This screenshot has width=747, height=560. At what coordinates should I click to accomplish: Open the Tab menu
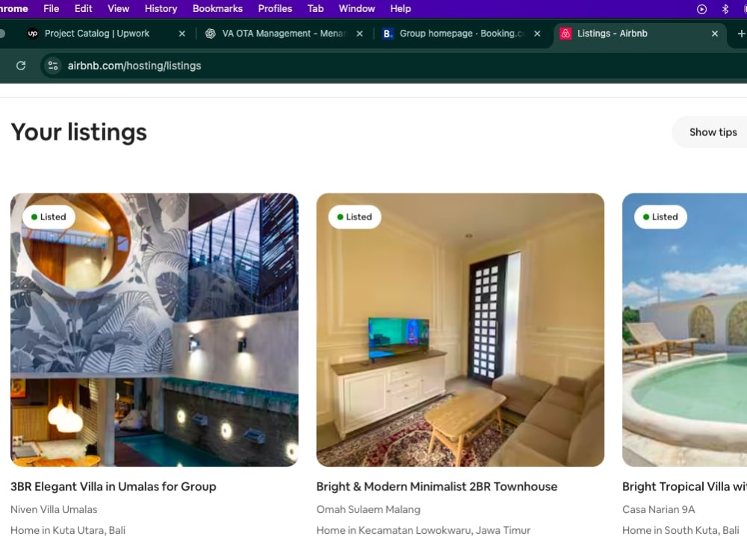click(x=315, y=8)
